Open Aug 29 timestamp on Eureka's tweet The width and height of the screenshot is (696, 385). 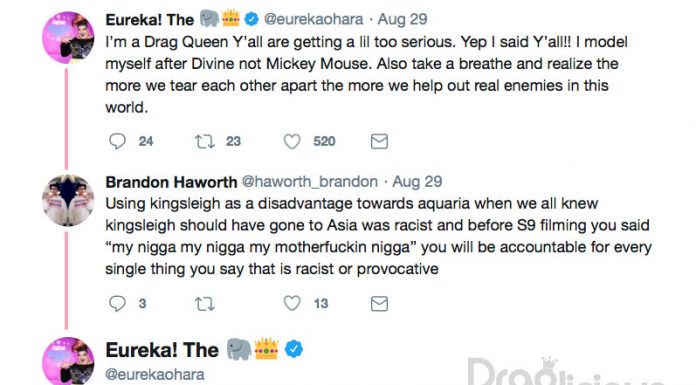pos(403,19)
